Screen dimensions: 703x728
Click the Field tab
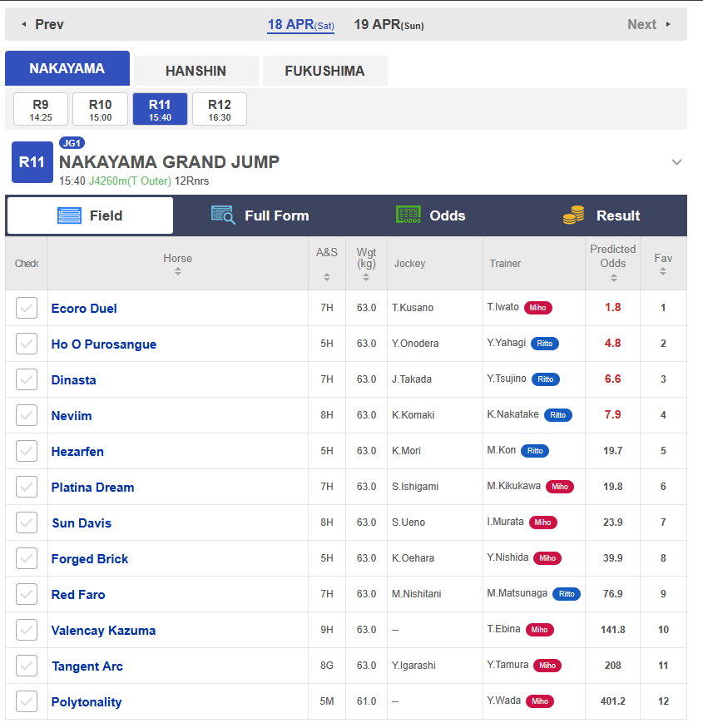click(x=90, y=215)
